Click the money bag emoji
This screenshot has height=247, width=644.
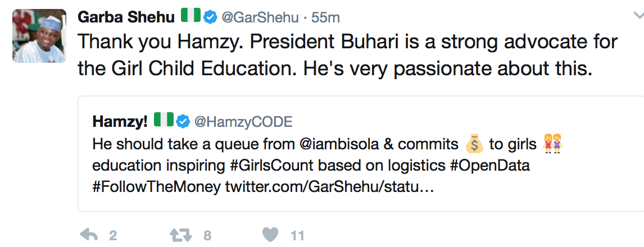tap(474, 144)
